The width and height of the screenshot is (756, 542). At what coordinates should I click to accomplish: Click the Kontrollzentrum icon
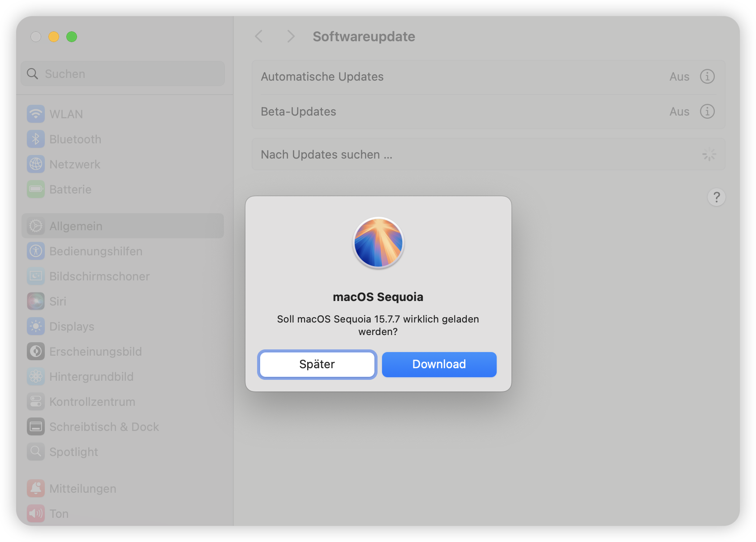[x=36, y=401]
